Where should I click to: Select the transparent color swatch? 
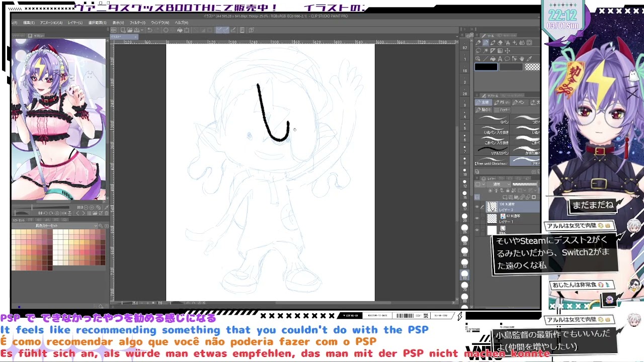tap(532, 67)
